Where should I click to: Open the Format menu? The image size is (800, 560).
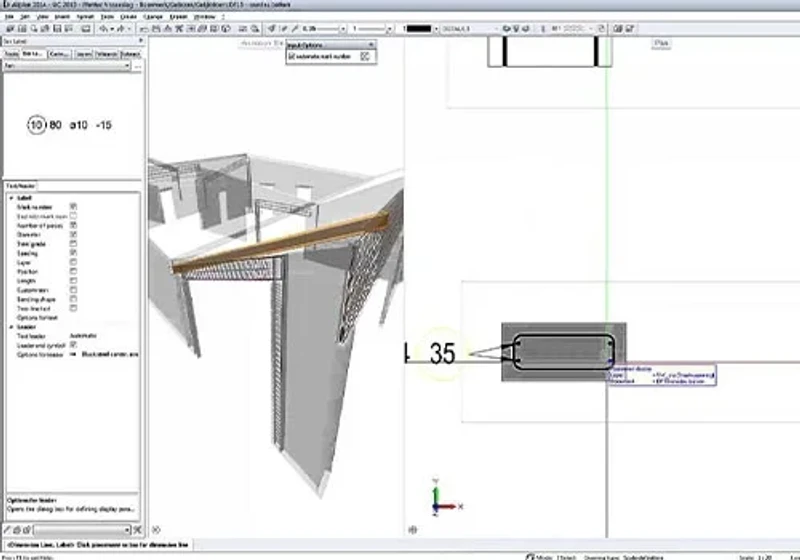tap(85, 17)
